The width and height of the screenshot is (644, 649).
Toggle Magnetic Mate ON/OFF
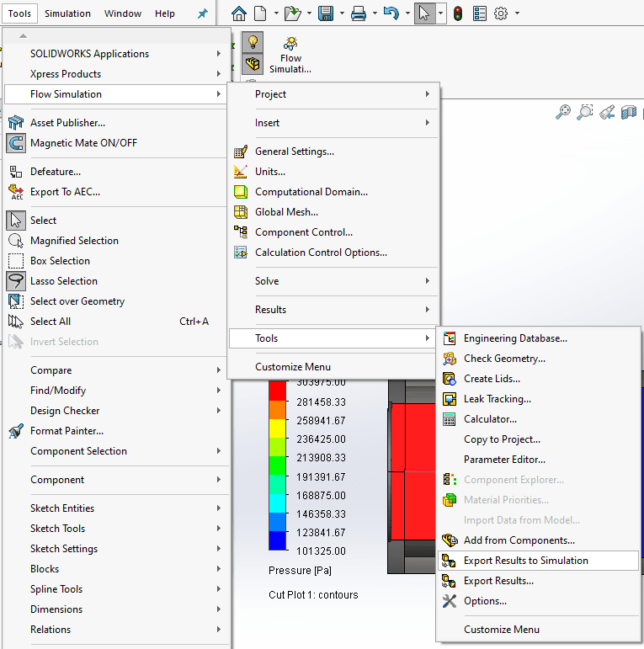(x=117, y=143)
